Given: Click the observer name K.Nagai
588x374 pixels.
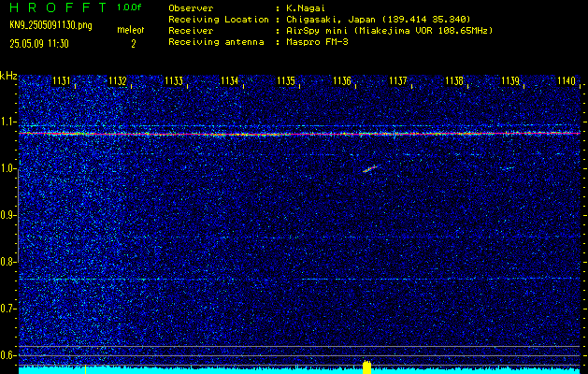Looking at the screenshot, I should click(306, 8).
